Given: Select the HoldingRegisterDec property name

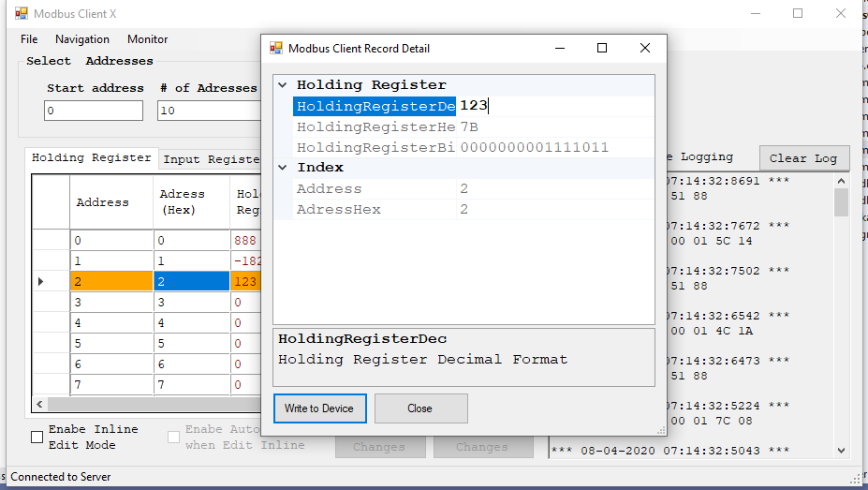Looking at the screenshot, I should [x=375, y=106].
